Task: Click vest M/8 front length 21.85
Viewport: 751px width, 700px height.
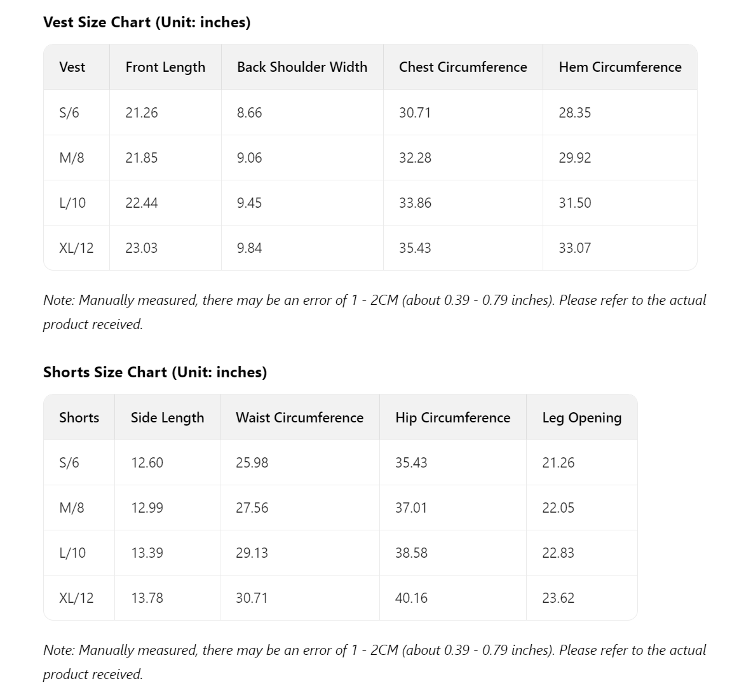Action: coord(142,158)
